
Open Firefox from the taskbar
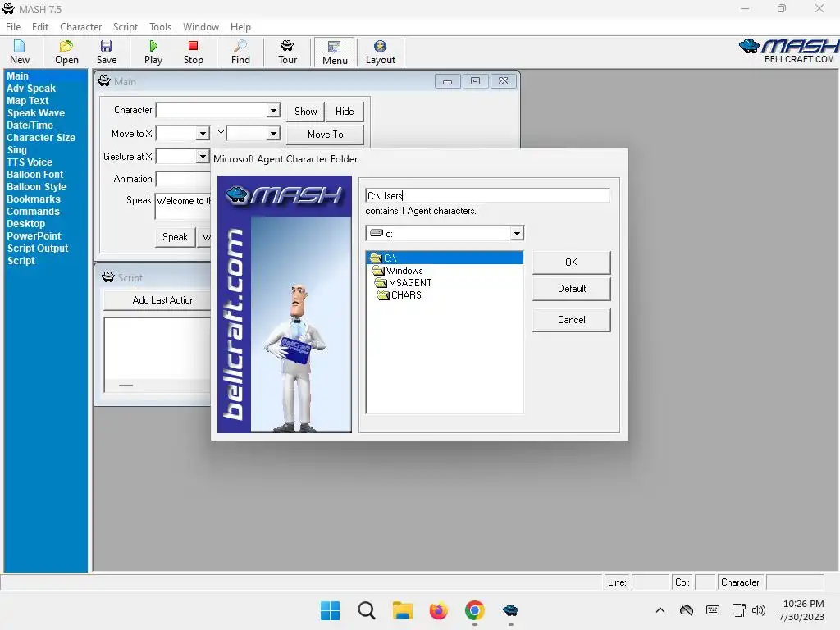(x=438, y=610)
